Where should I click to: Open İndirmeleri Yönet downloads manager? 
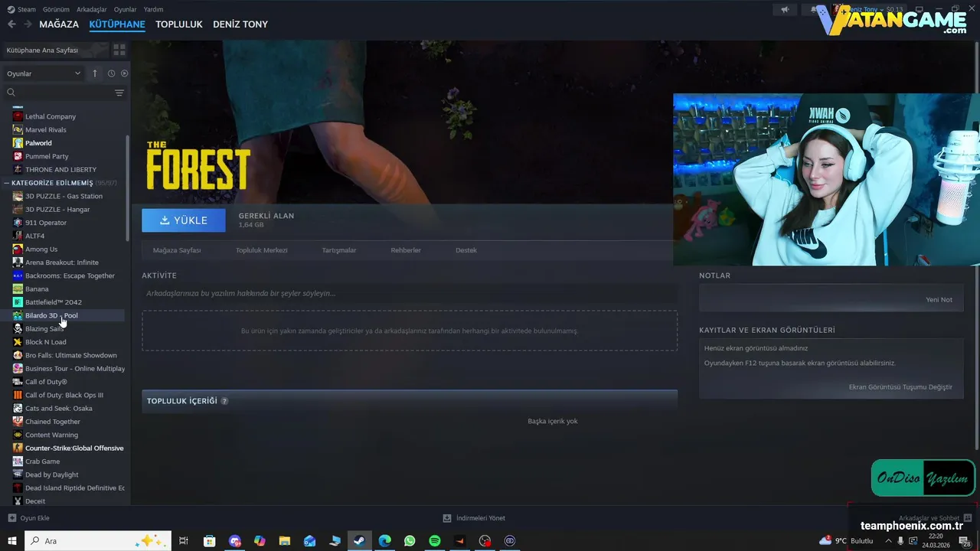click(x=474, y=518)
